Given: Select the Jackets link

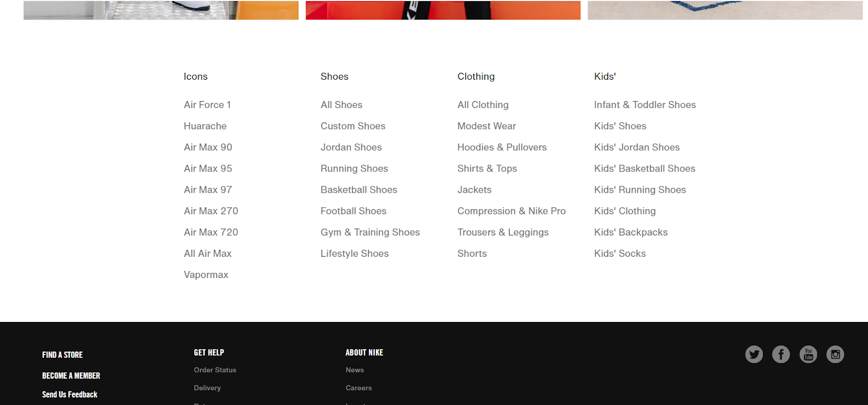Looking at the screenshot, I should [x=474, y=189].
